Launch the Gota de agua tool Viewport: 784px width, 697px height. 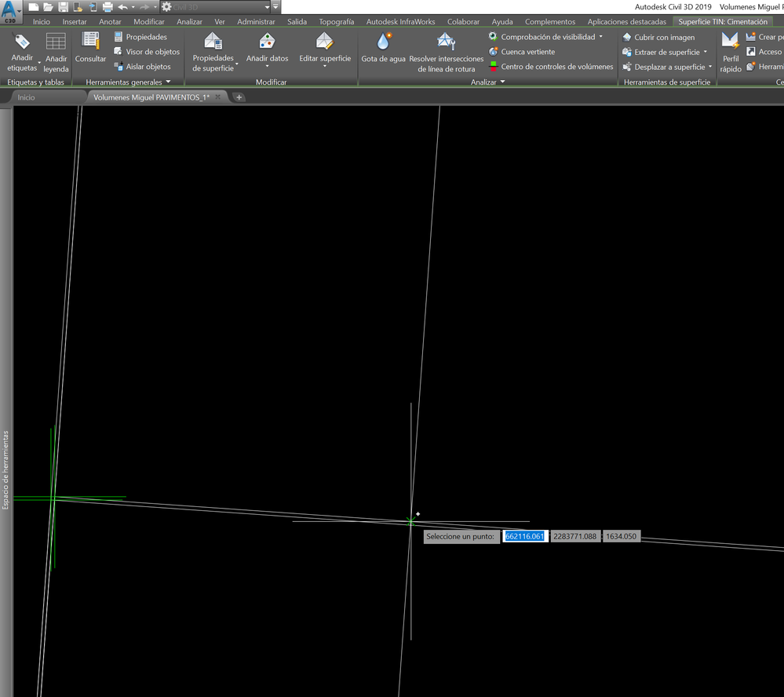(384, 48)
